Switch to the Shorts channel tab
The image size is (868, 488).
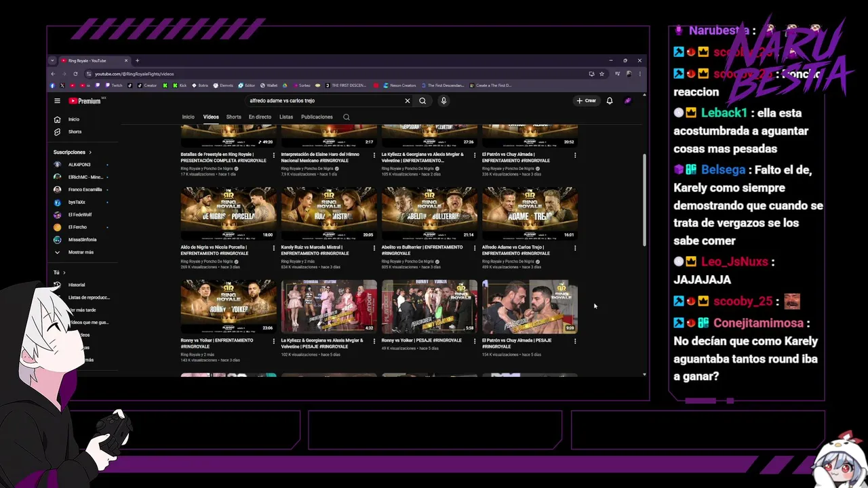[234, 117]
